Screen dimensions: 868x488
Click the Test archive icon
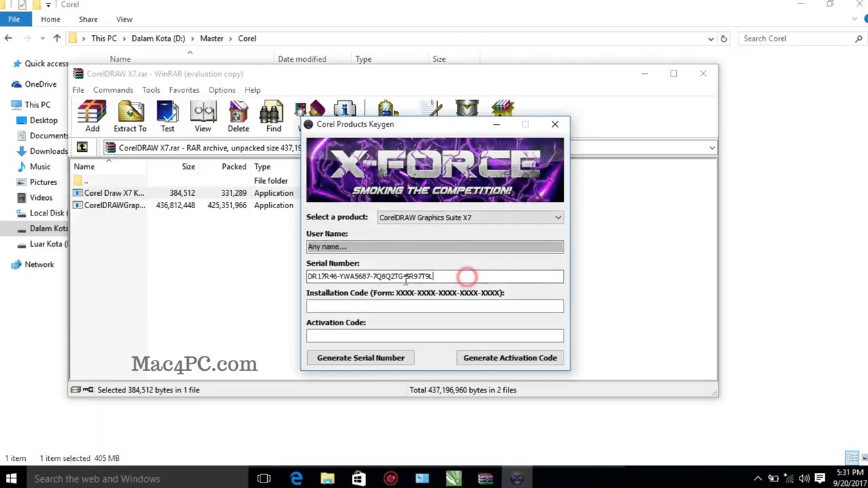tap(167, 117)
